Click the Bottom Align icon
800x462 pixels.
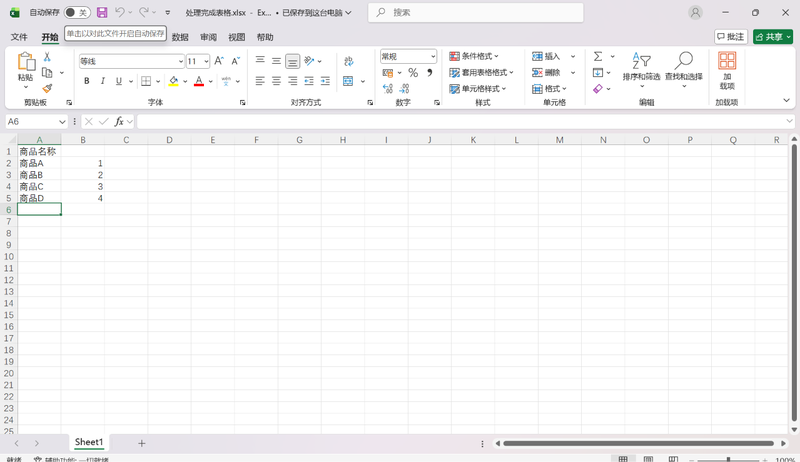[292, 61]
